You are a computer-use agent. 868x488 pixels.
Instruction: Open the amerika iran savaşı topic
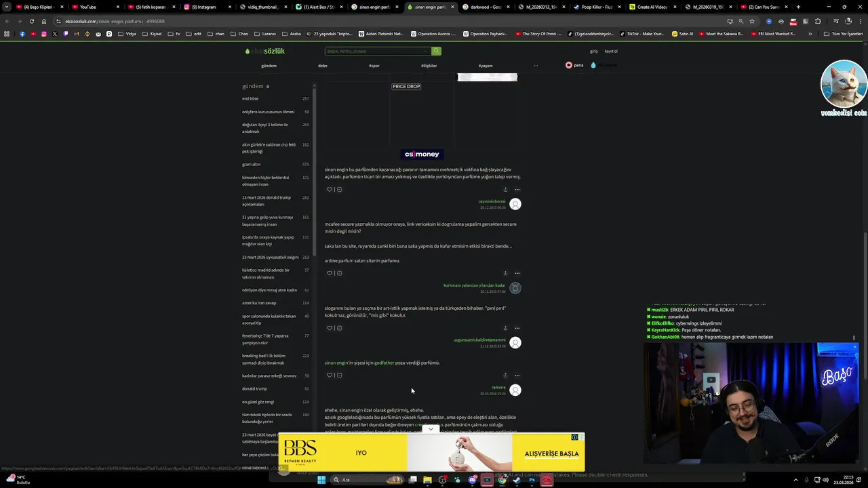point(259,303)
